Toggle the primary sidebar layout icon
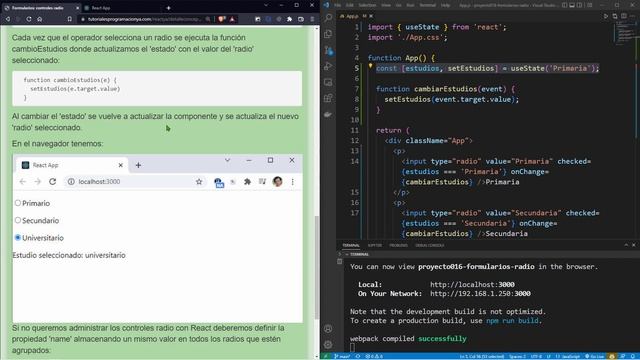This screenshot has width=640, height=360. pos(564,5)
